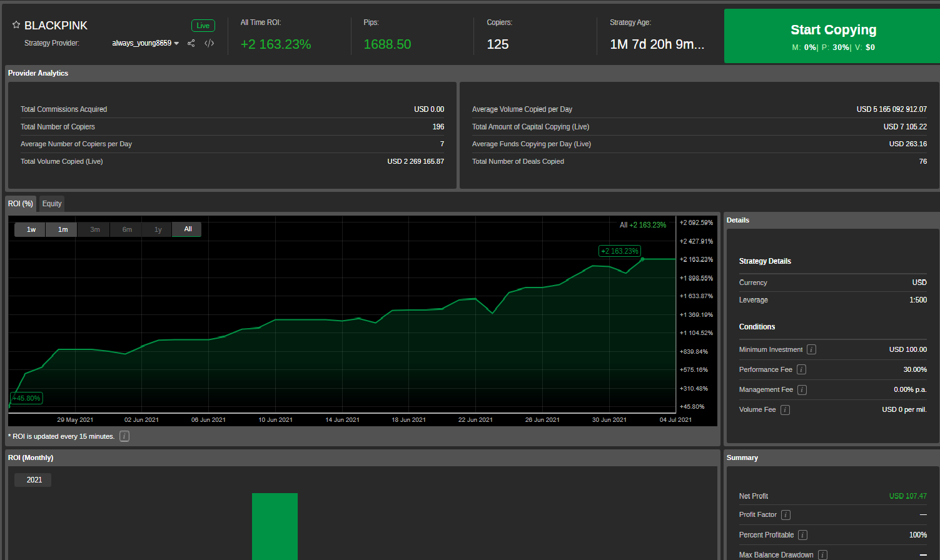Open Performance Fee info icon
940x560 pixels.
click(801, 369)
